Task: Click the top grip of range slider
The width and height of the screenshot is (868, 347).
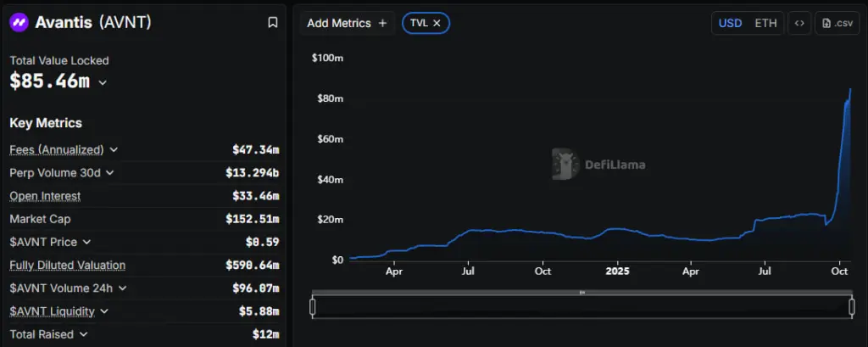Action: (x=581, y=292)
